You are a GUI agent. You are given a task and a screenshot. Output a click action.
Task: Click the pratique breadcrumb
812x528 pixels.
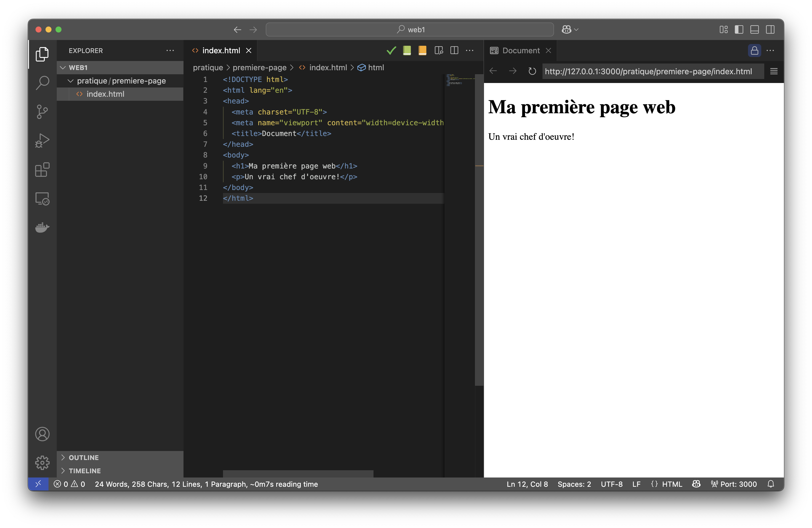(x=208, y=67)
